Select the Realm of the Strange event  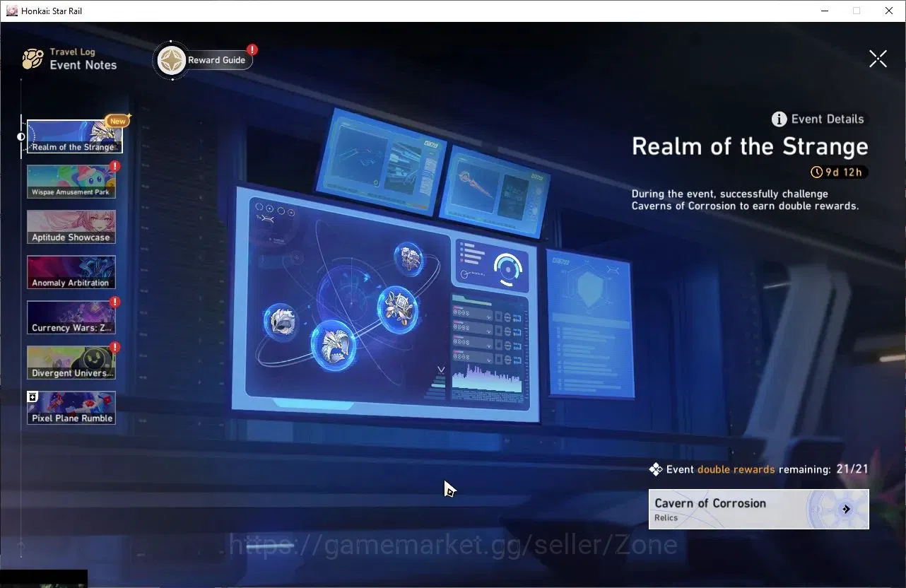(74, 136)
